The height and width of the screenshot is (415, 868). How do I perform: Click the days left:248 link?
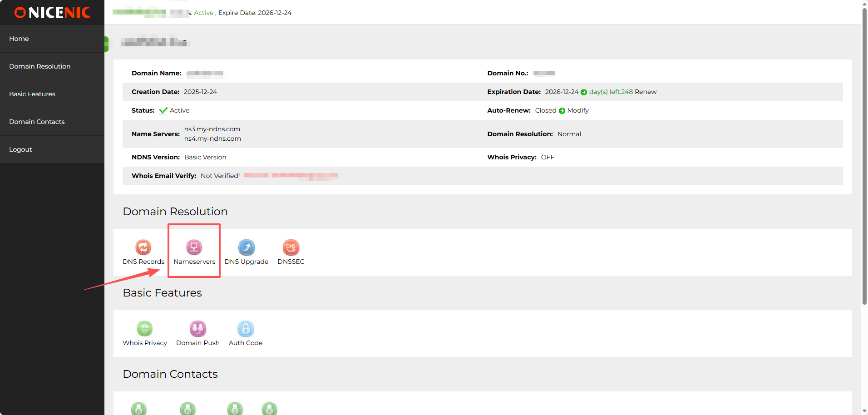tap(611, 92)
